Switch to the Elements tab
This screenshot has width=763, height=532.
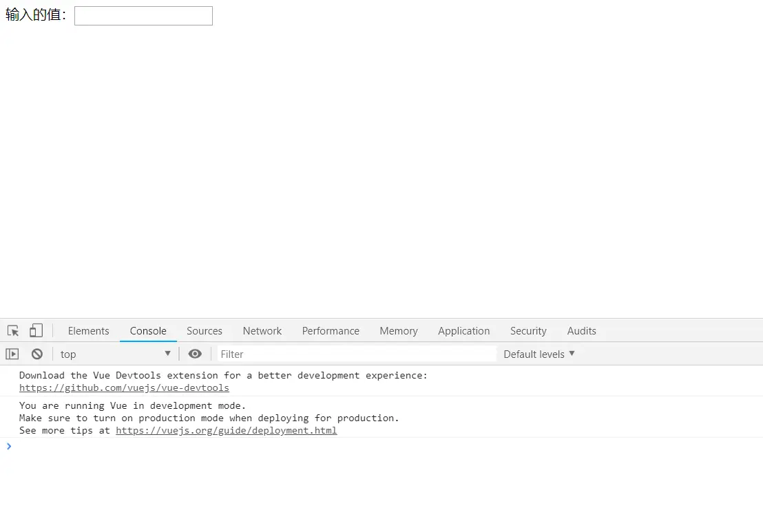pyautogui.click(x=89, y=330)
